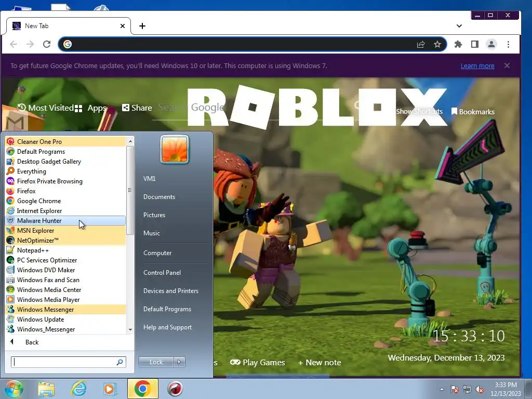Click Windows Media Player icon in list
This screenshot has width=532, height=399.
(10, 299)
